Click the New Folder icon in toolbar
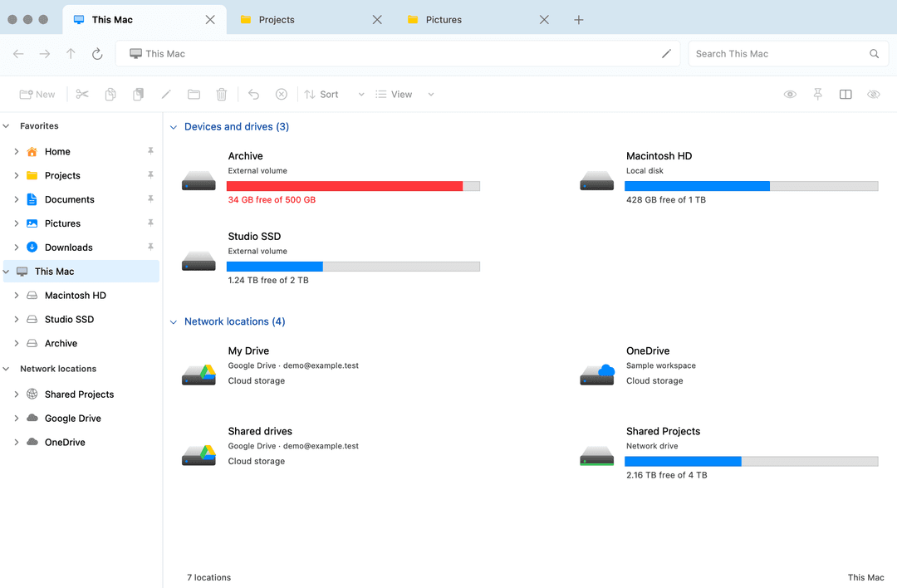Image resolution: width=897 pixels, height=588 pixels. coord(194,95)
